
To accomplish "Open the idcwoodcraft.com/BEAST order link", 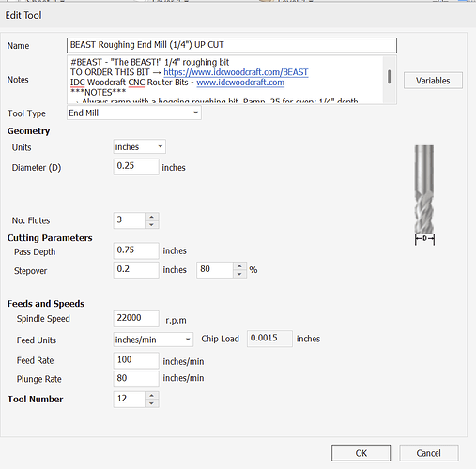I will click(x=236, y=72).
